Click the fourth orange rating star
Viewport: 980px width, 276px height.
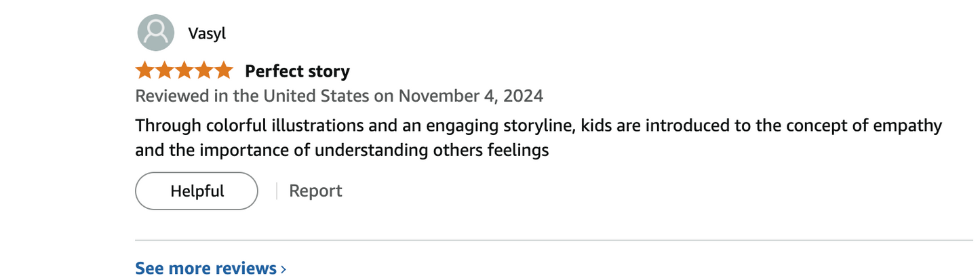pos(203,71)
